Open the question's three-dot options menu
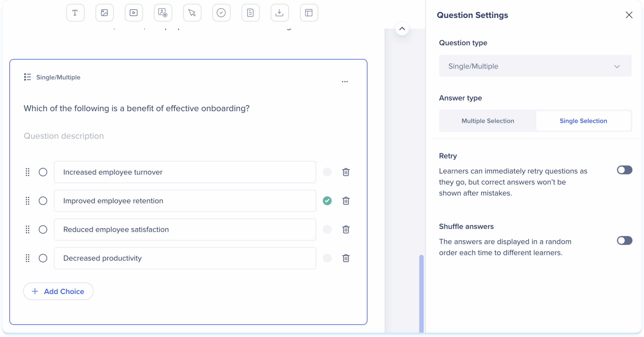The height and width of the screenshot is (337, 644). click(x=345, y=82)
